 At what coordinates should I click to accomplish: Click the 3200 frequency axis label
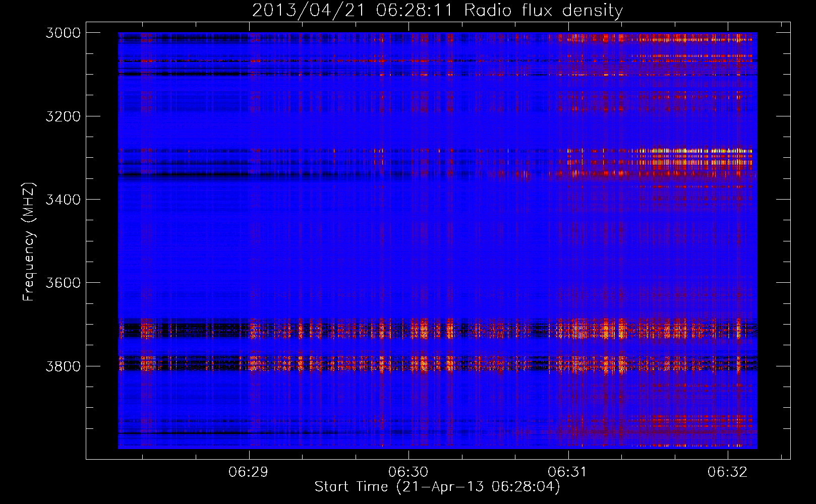point(63,116)
